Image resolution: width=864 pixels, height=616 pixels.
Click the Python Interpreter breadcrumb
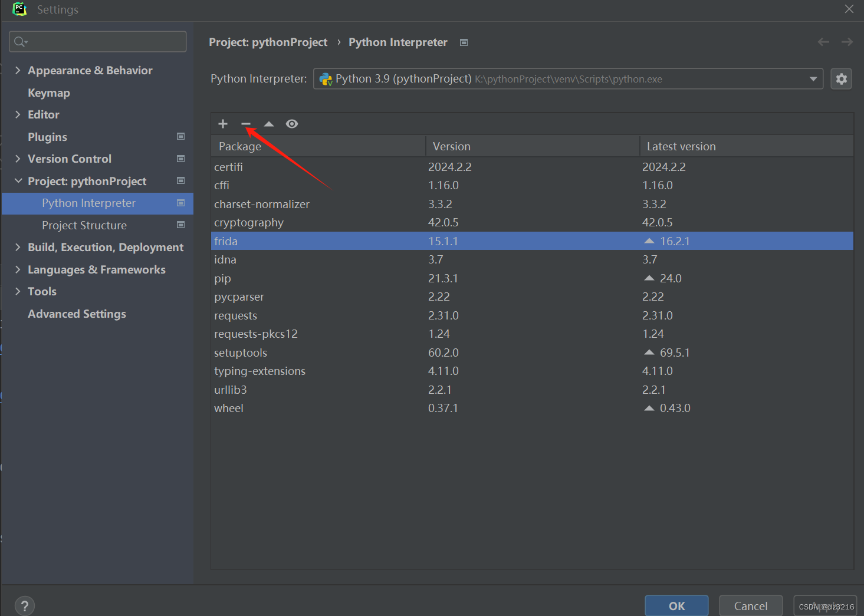(397, 42)
